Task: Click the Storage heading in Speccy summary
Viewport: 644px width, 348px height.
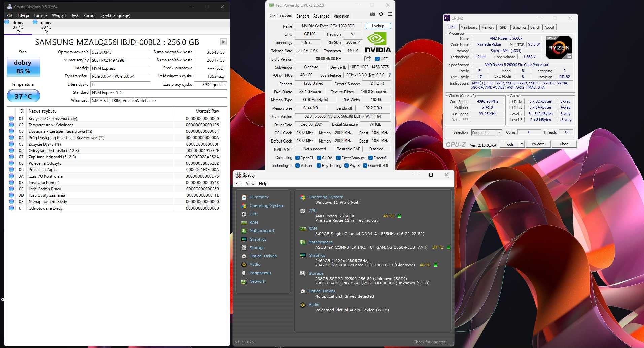Action: (316, 273)
